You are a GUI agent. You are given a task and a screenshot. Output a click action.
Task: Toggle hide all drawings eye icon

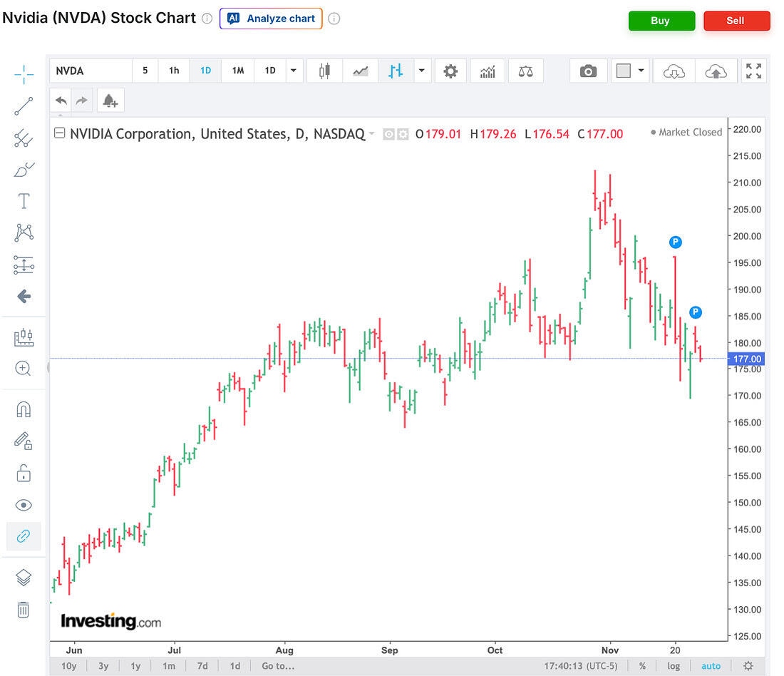click(x=24, y=505)
